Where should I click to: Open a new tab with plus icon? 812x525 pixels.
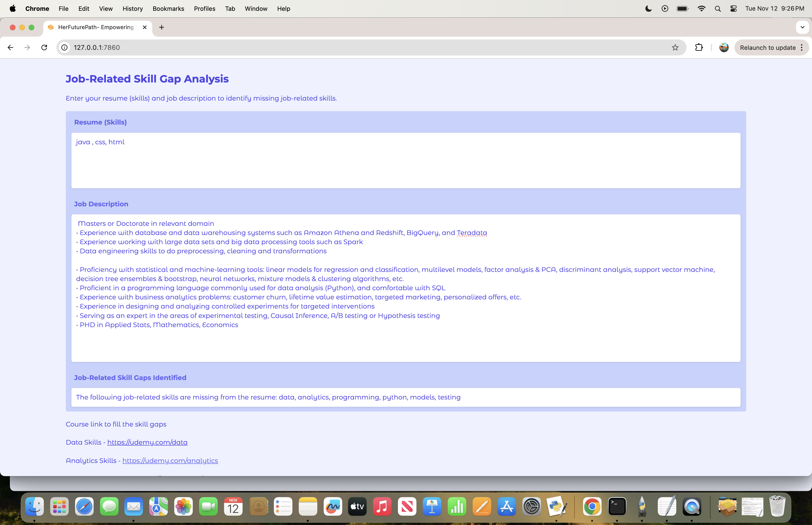pos(161,27)
